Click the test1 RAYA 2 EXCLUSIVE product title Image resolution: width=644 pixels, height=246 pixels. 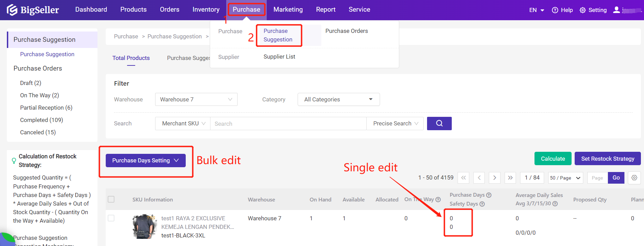point(198,223)
